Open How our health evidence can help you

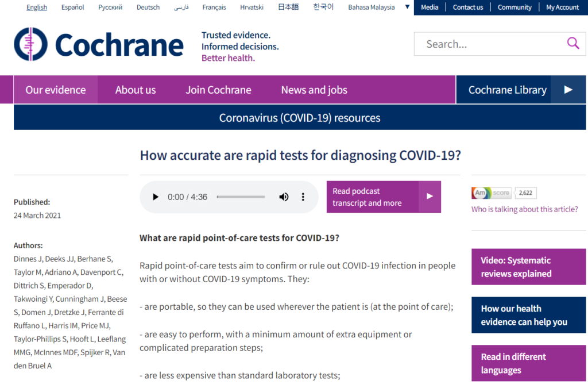[x=528, y=315]
